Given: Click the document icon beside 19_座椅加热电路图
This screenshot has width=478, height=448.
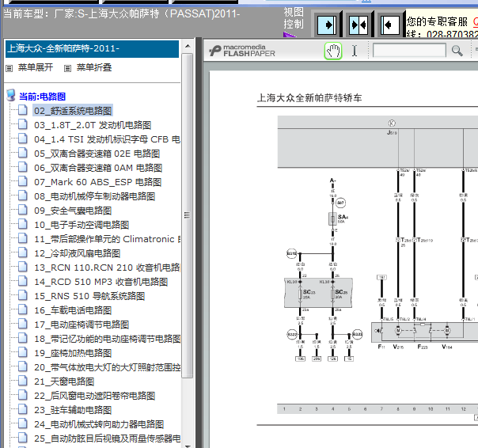Looking at the screenshot, I should point(23,352).
